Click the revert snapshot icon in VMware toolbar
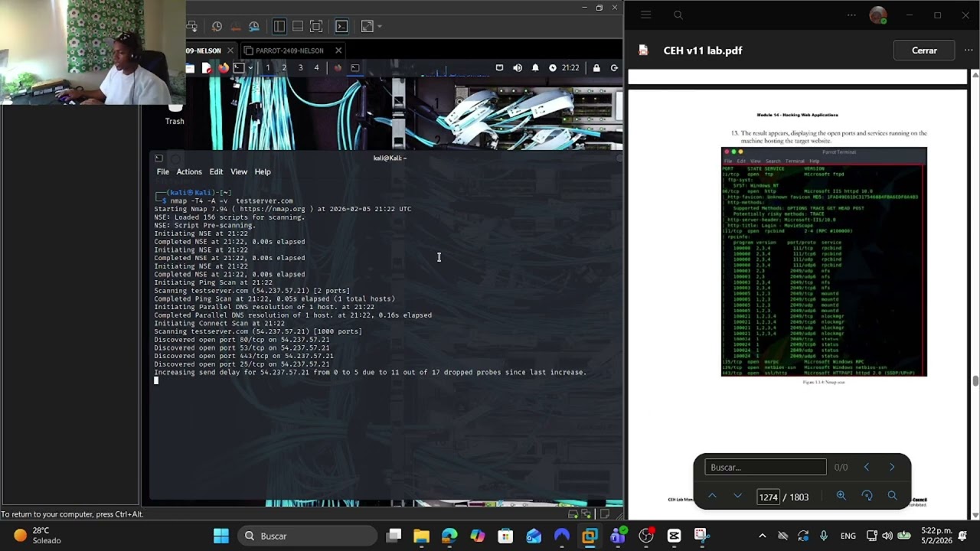The image size is (980, 551). point(236,27)
